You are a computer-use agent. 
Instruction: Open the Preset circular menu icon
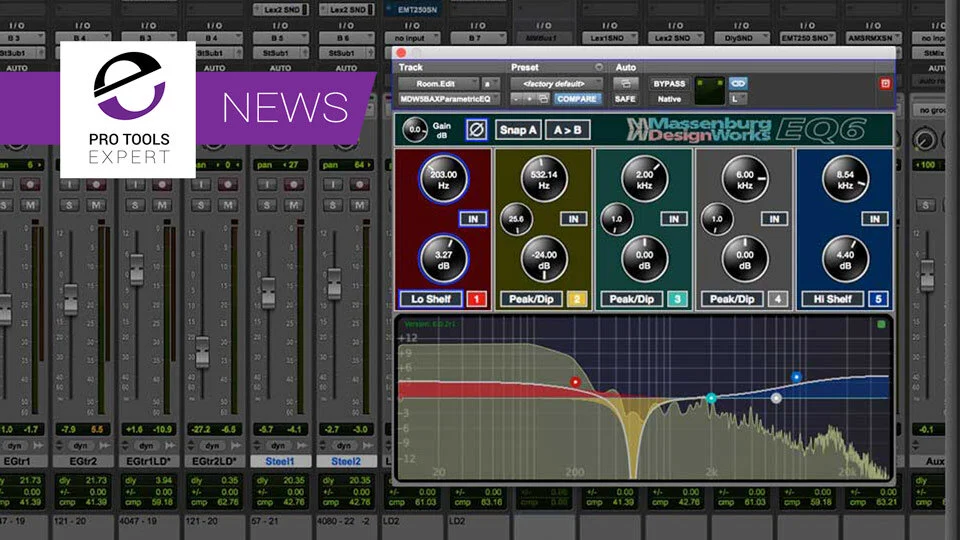(x=599, y=67)
